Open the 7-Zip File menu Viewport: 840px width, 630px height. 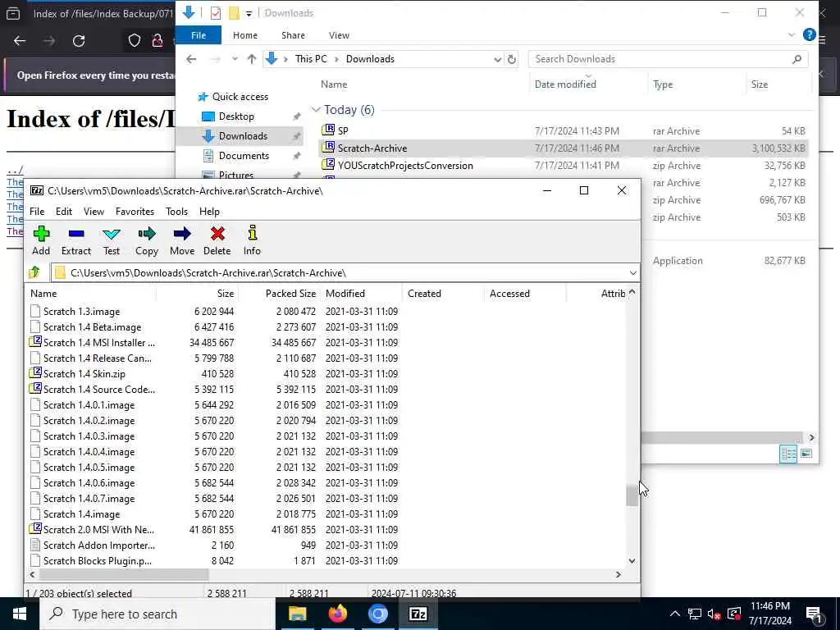[x=37, y=212]
